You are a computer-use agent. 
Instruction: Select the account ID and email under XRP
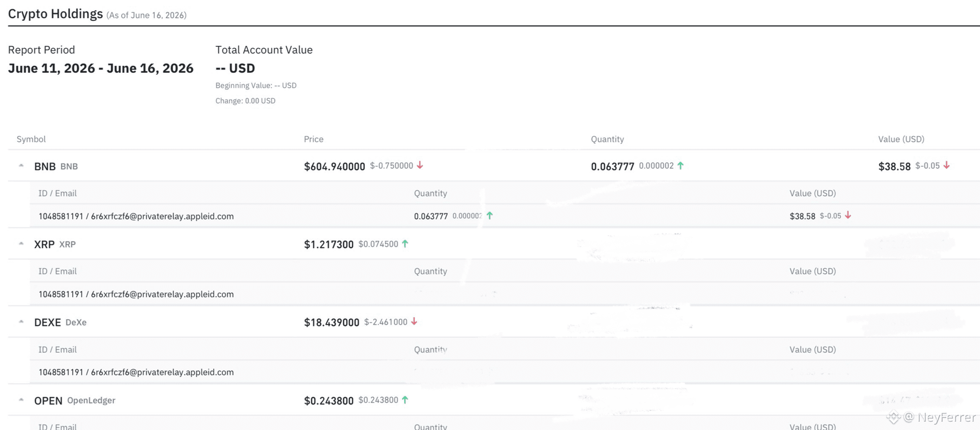tap(136, 294)
